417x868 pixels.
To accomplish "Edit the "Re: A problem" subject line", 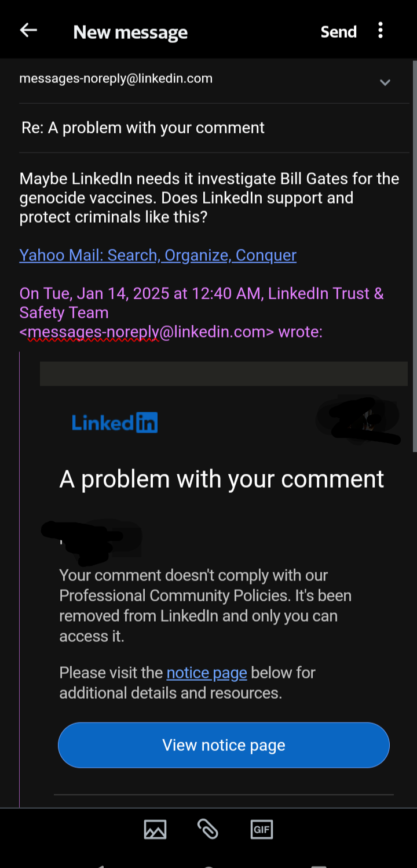I will pos(143,128).
